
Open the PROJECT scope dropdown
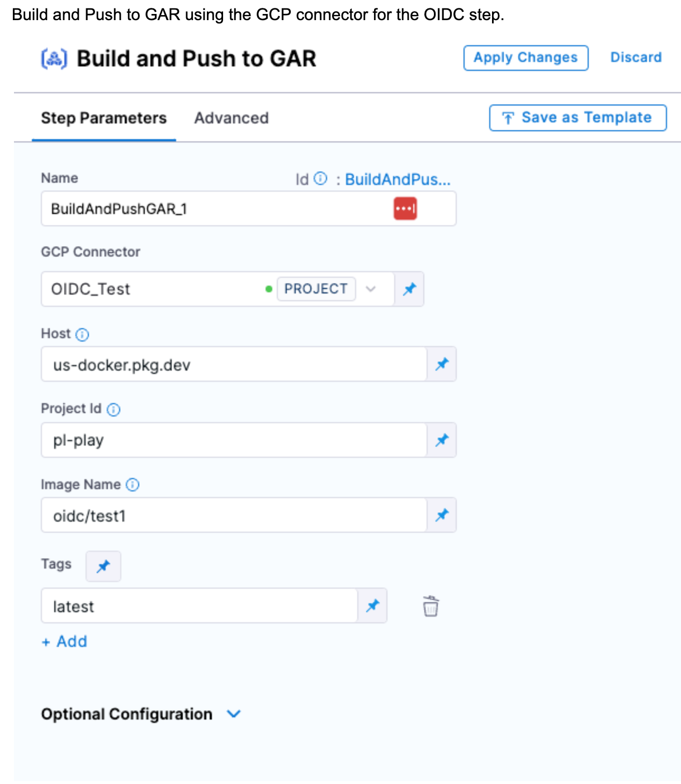[371, 289]
